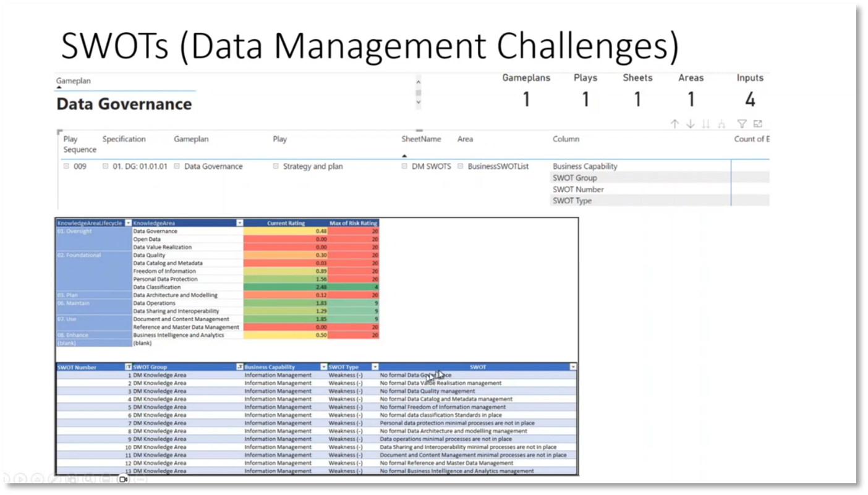
Task: Open the SWOT column dropdown arrow
Action: (x=572, y=366)
